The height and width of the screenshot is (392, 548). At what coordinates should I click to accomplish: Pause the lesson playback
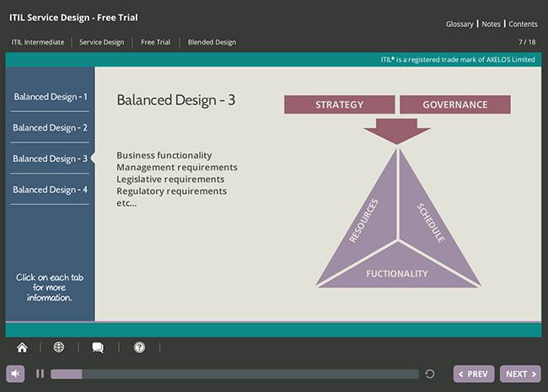point(40,373)
